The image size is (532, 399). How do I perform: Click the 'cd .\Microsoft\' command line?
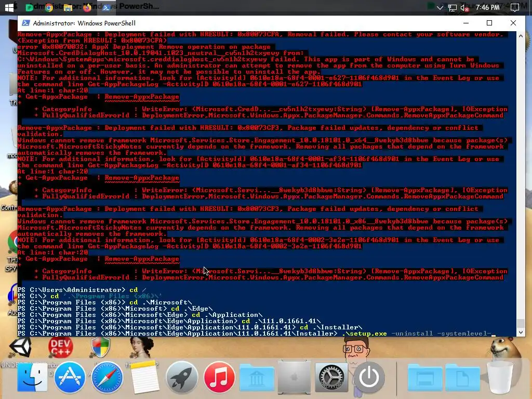pos(161,302)
